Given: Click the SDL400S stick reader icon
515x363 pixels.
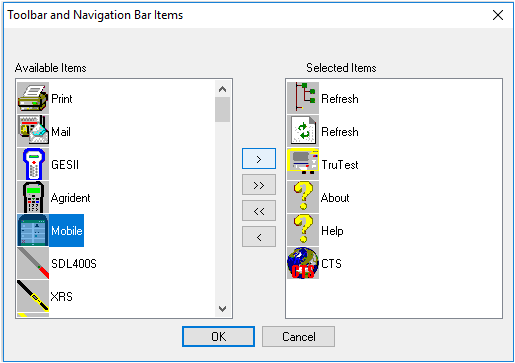Looking at the screenshot, I should pos(33,263).
